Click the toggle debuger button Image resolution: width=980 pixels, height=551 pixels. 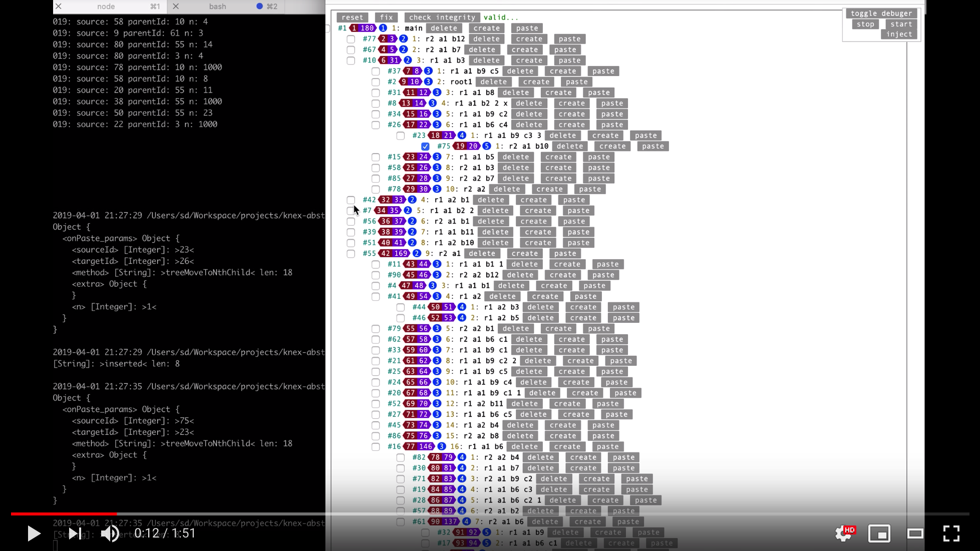881,14
